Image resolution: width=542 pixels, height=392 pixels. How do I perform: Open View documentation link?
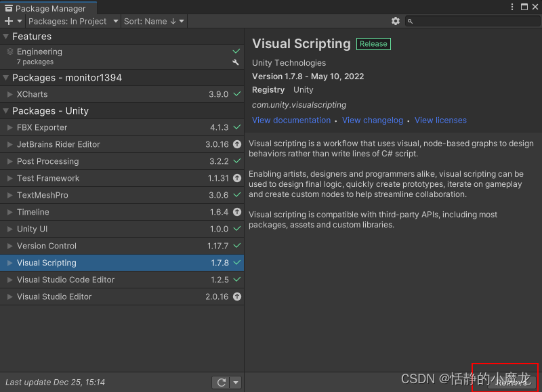click(291, 121)
